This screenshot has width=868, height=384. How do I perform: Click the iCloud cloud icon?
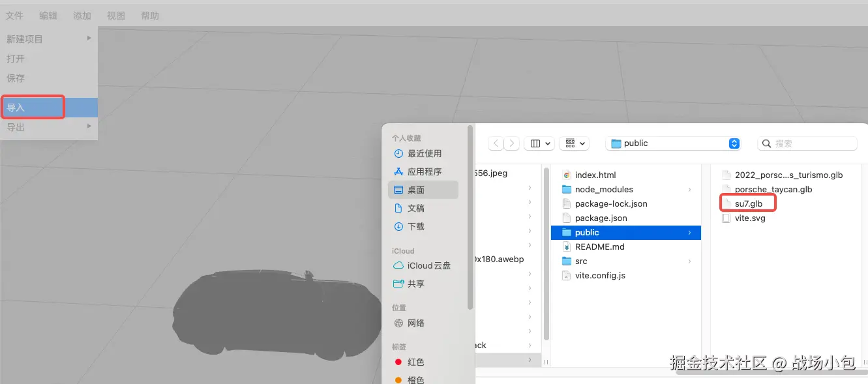click(x=399, y=265)
